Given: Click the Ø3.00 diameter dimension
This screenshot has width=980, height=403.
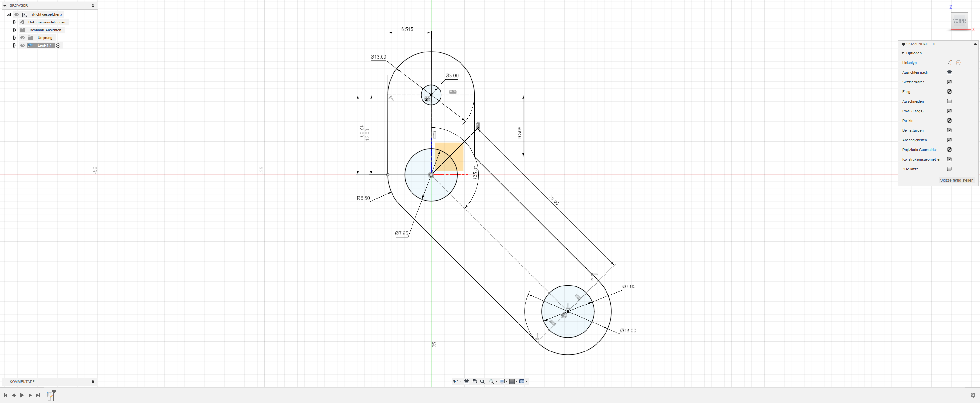Looking at the screenshot, I should point(452,76).
